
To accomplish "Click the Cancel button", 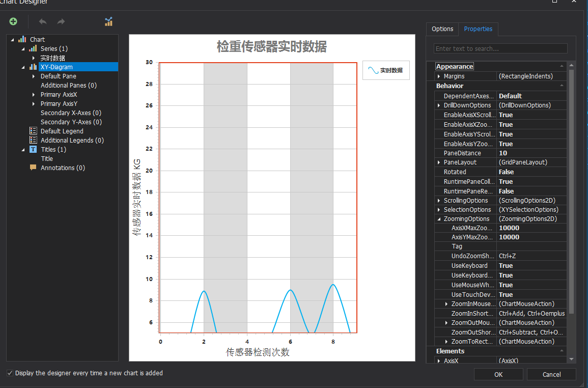I will tap(552, 374).
